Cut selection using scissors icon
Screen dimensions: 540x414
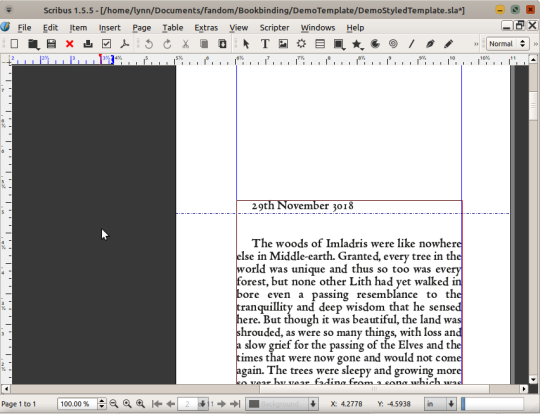click(186, 44)
